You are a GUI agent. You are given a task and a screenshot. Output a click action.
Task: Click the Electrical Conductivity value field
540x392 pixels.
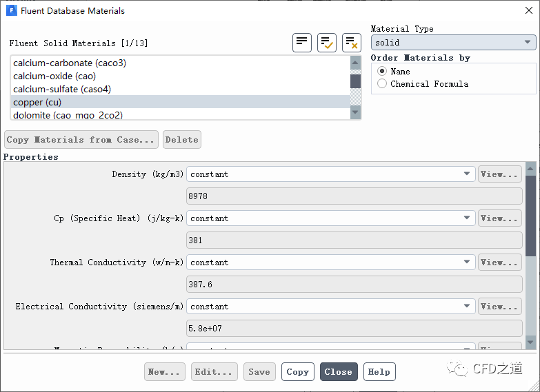point(354,329)
